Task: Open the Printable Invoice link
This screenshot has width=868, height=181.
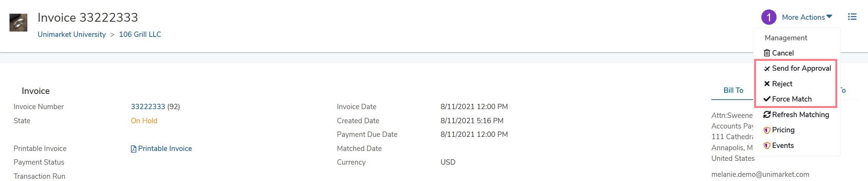Action: click(165, 148)
